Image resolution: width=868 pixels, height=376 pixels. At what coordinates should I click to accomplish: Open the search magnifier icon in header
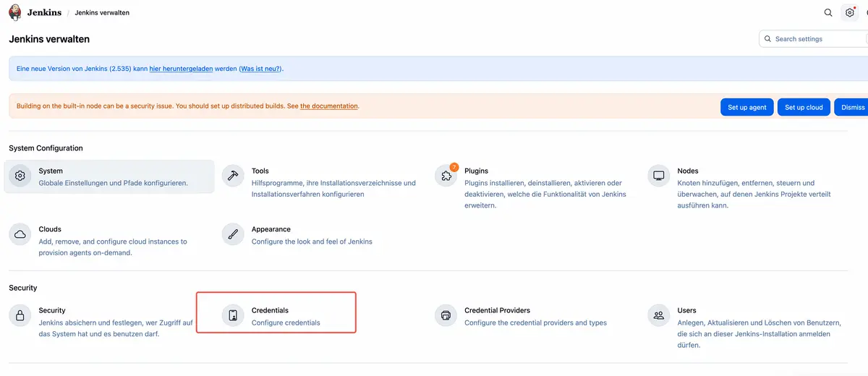[x=828, y=12]
